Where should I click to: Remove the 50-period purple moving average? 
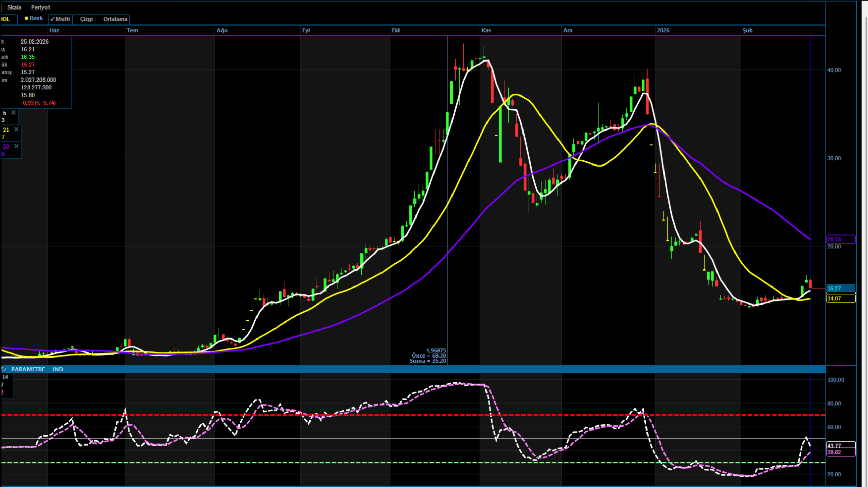pyautogui.click(x=16, y=146)
